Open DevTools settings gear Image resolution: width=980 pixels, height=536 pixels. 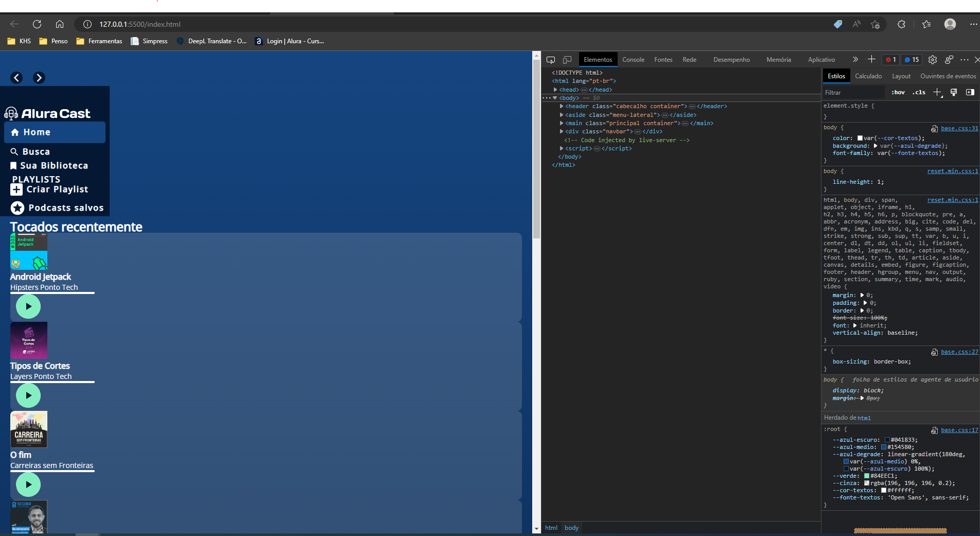pyautogui.click(x=933, y=60)
